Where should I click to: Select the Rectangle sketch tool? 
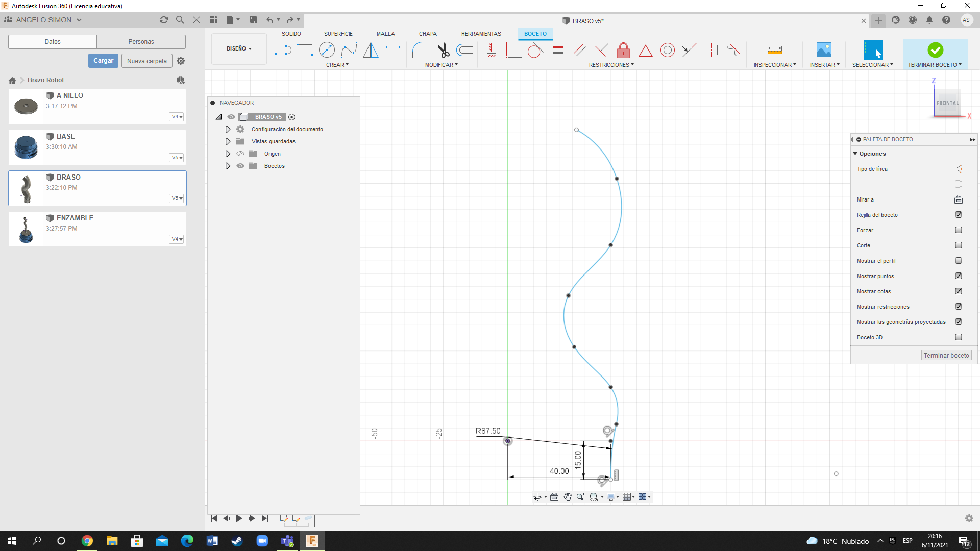pos(305,50)
